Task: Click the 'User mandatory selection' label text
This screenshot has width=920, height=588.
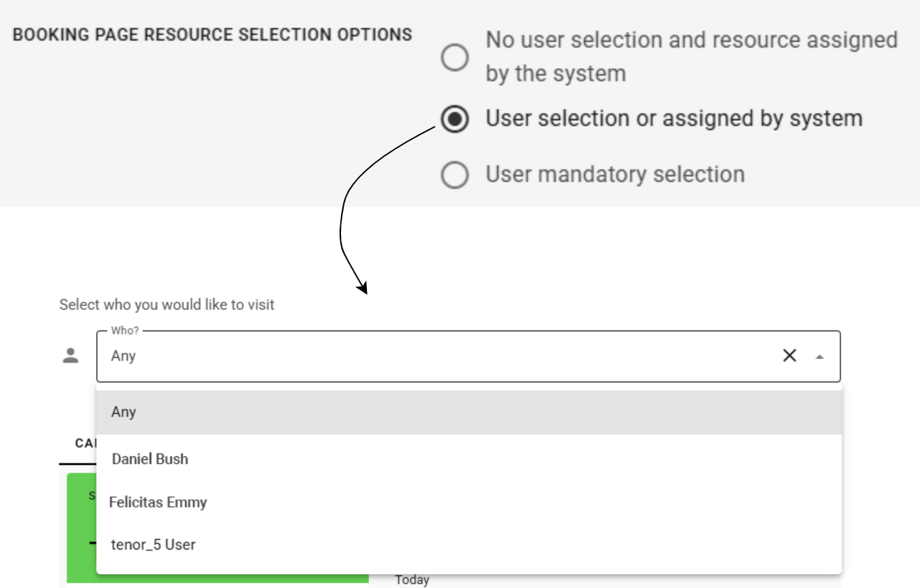Action: click(615, 174)
